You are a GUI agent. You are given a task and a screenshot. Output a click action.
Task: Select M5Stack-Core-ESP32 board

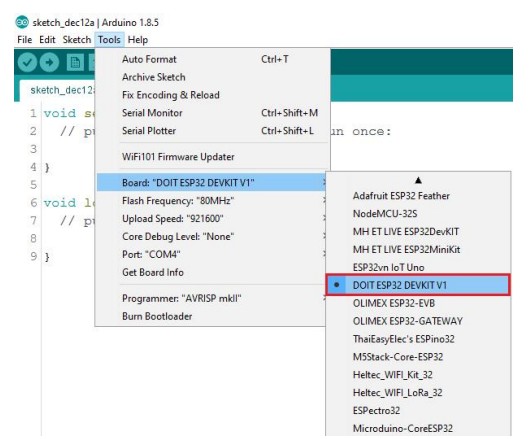(418, 357)
